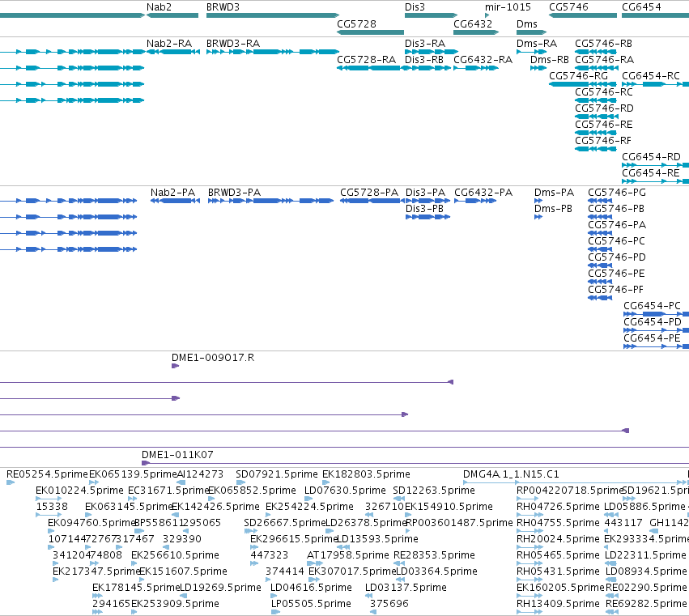Click the SD26667.5prime EST arrow
Screen dimensions: 689x616
click(x=250, y=531)
